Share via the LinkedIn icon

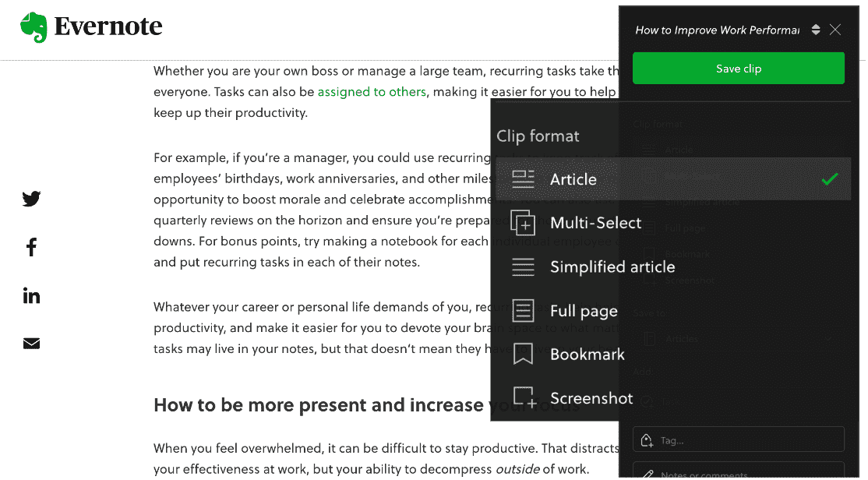coord(31,296)
